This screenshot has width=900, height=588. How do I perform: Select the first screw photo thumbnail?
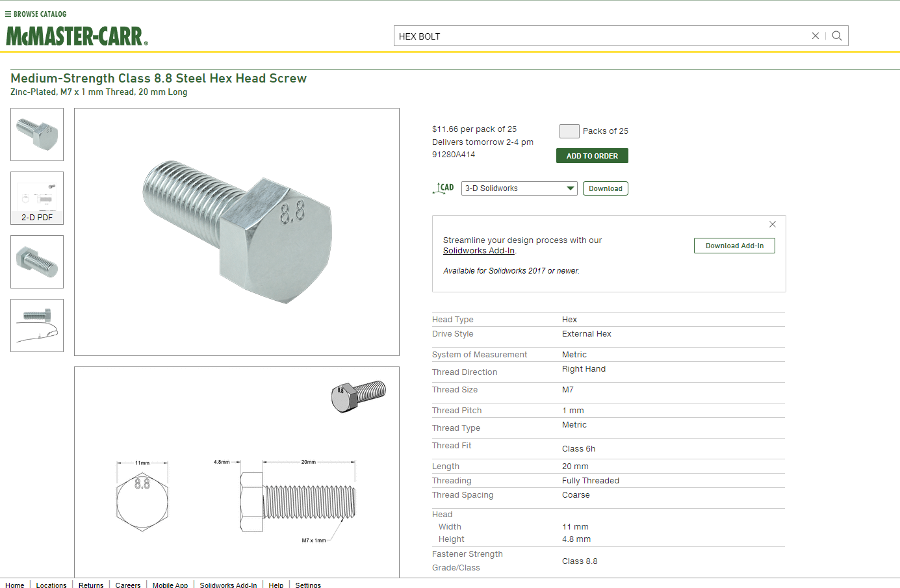(37, 134)
